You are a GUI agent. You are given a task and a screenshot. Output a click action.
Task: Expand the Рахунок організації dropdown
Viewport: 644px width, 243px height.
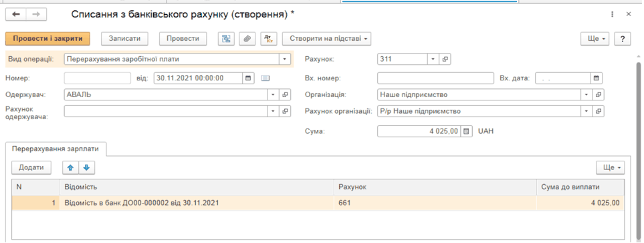[587, 111]
